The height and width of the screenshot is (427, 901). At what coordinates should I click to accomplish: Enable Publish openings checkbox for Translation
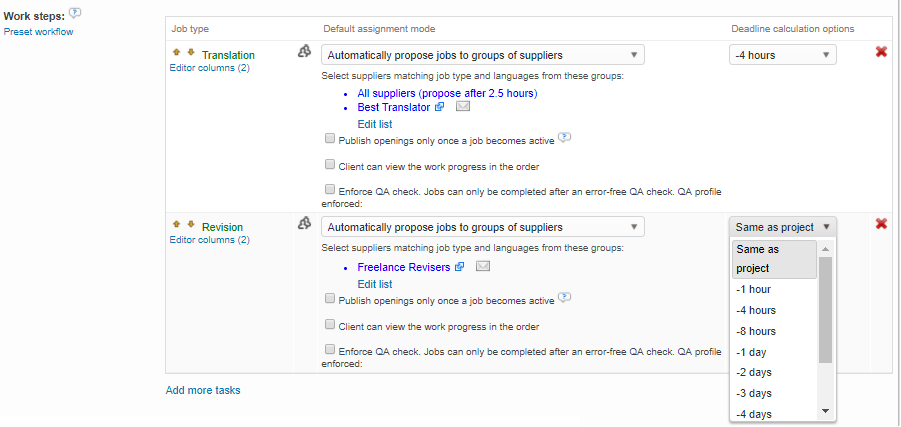tap(330, 139)
